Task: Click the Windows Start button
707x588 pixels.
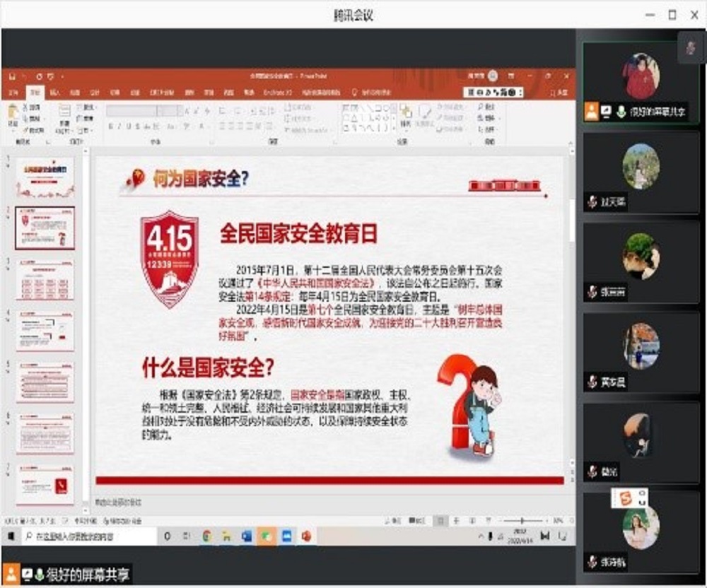Action: (11, 536)
